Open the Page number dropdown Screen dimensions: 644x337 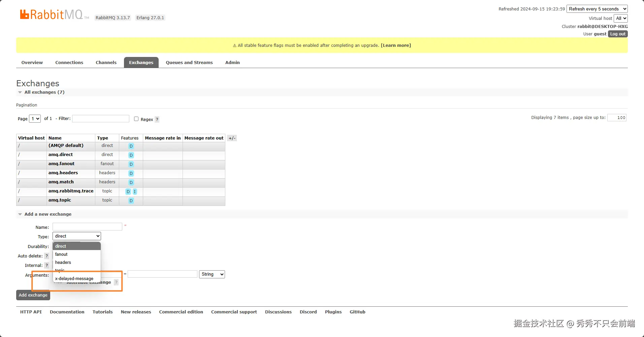pos(35,119)
